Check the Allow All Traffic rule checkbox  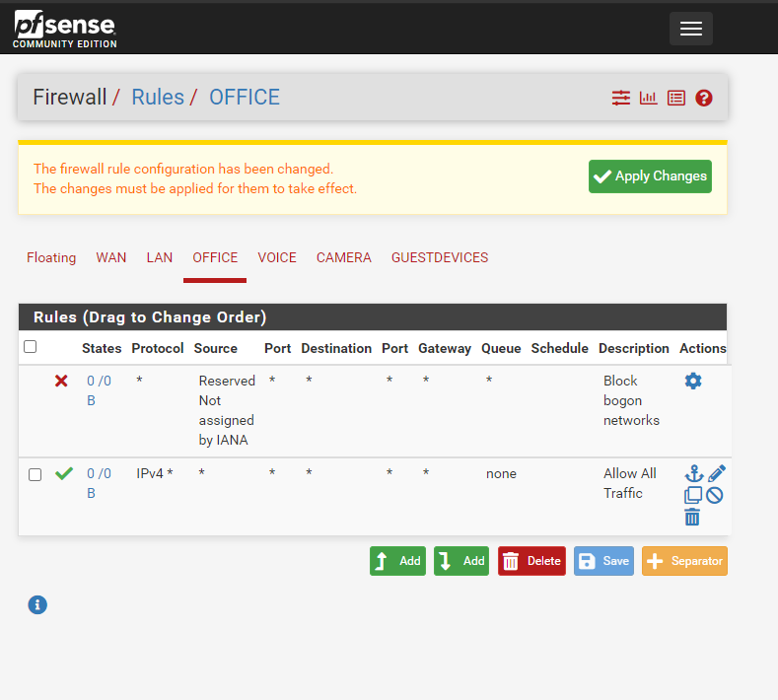[x=35, y=474]
